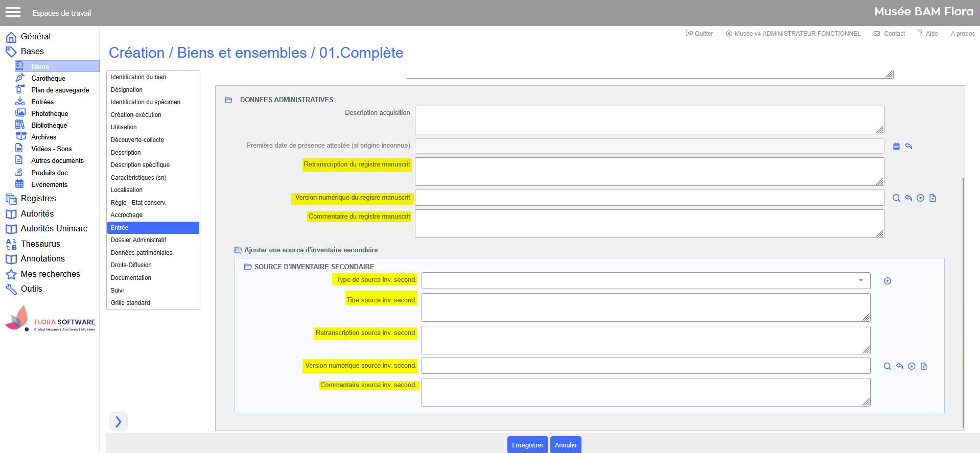Open calendar picker for Première date de présence
Image resolution: width=980 pixels, height=453 pixels.
(x=896, y=146)
